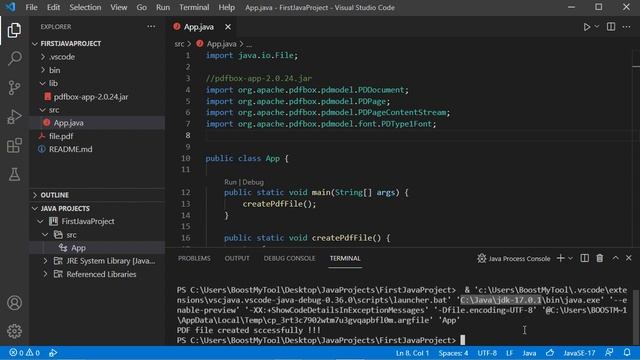Click the feedback icon in status bar
This screenshot has width=640, height=360.
[609, 352]
